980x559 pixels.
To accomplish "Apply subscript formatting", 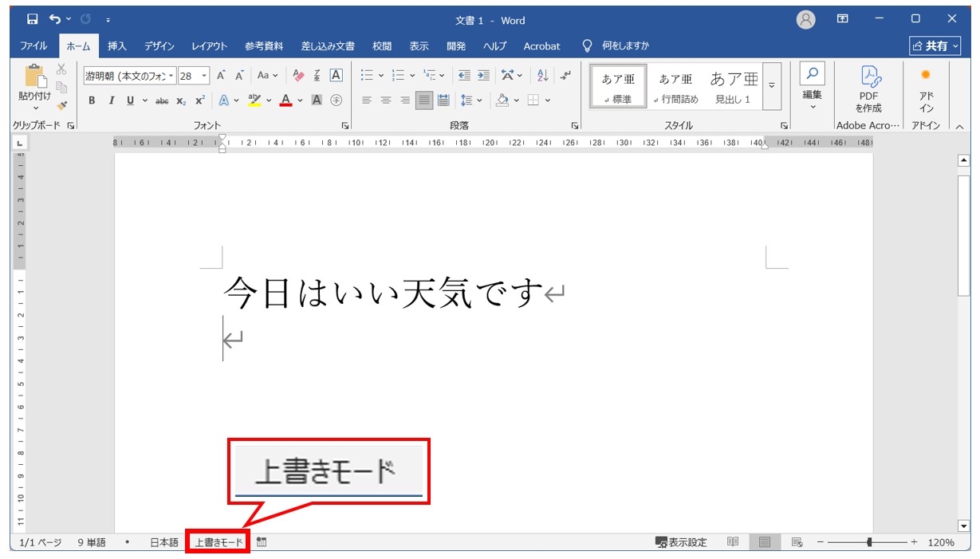I will pyautogui.click(x=181, y=100).
